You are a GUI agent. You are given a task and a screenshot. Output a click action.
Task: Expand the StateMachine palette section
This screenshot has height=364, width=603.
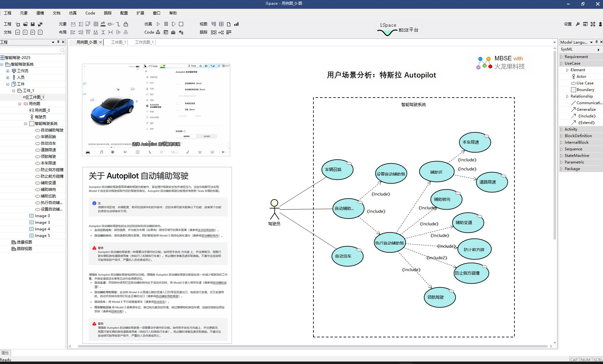[x=562, y=156]
